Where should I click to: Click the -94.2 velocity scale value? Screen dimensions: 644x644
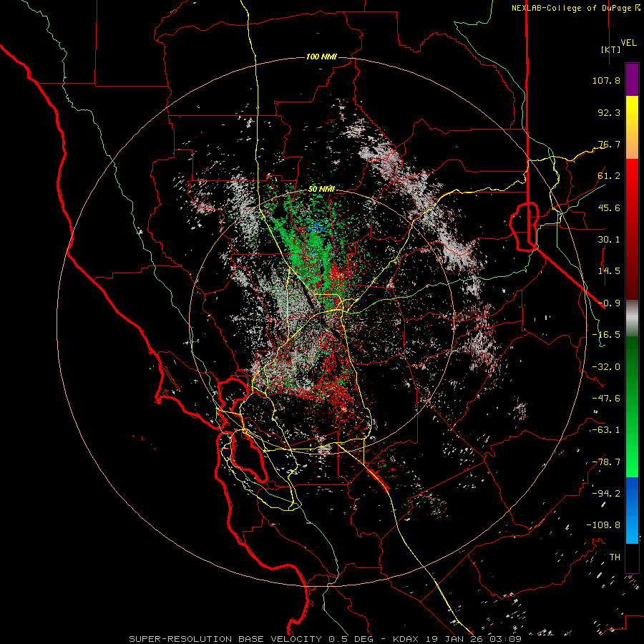click(606, 493)
